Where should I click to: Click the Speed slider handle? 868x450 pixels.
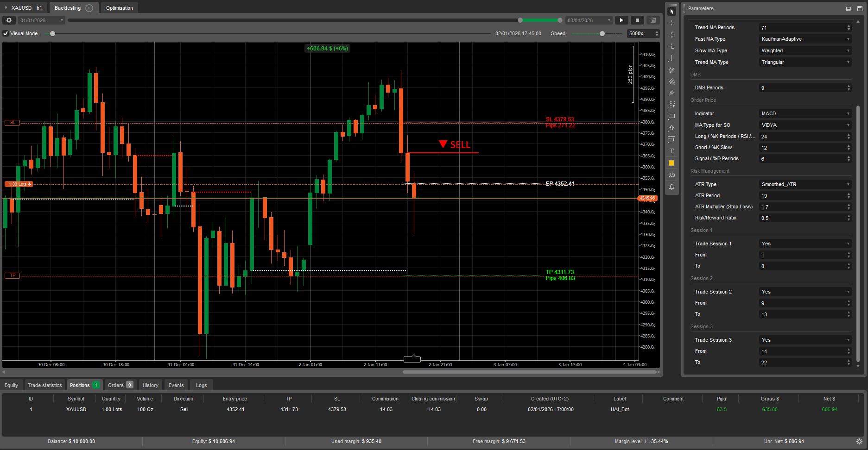tap(602, 33)
